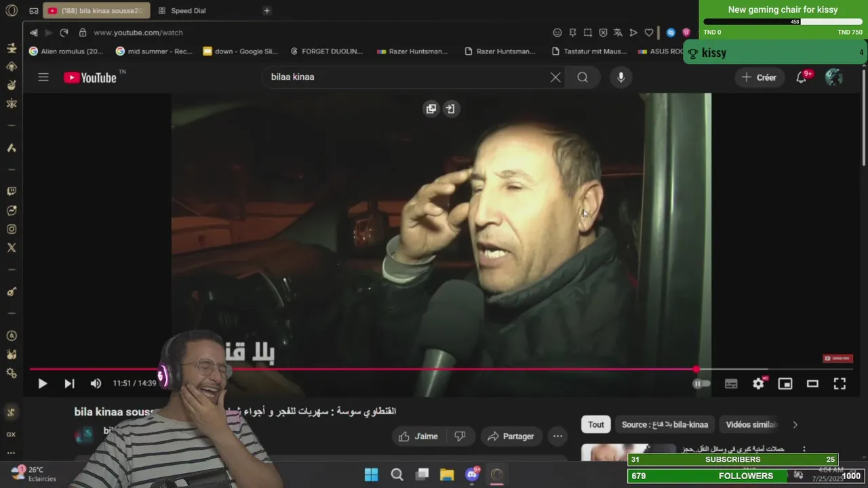Click the YouTube search magnifier button
The image size is (868, 488).
click(583, 77)
